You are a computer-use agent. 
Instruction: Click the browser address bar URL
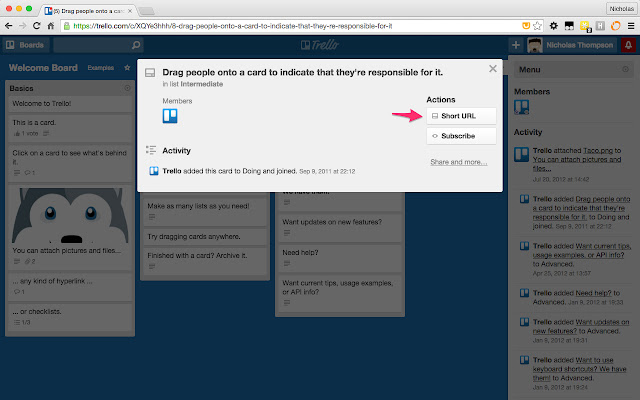coord(233,26)
